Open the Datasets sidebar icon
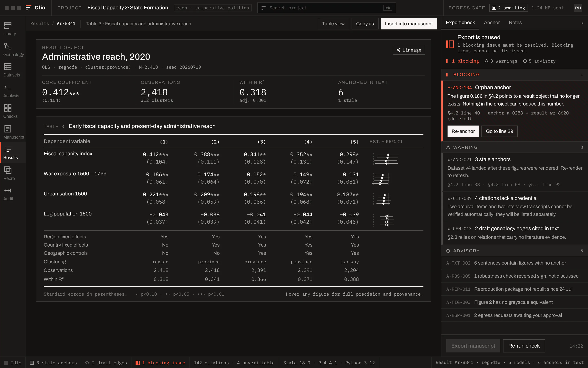This screenshot has width=588, height=368. point(8,67)
